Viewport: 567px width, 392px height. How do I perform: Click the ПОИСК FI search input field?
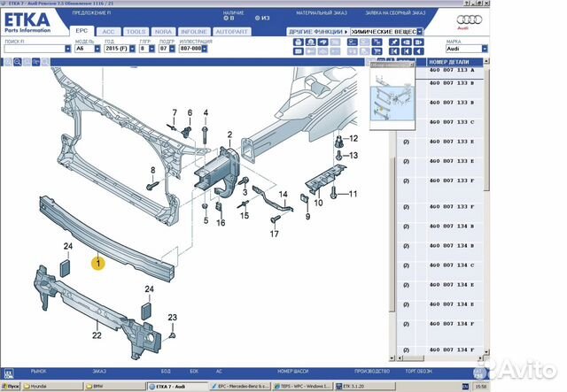coord(35,49)
